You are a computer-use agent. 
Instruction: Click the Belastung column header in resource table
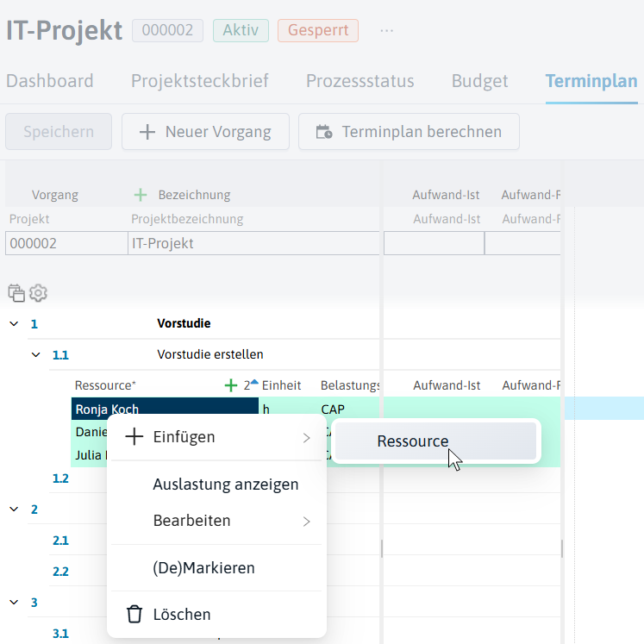click(350, 385)
